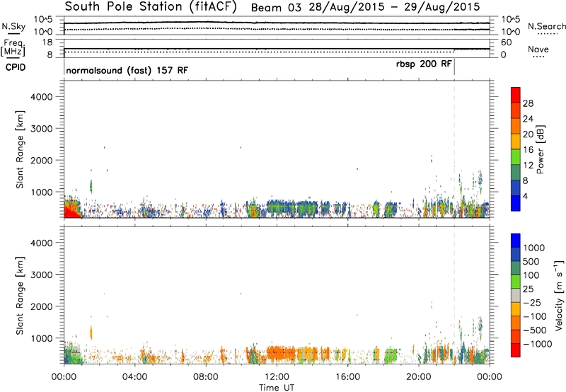
Task: Click the light green 12-16 dB power colorbar segment
Action: tap(516, 157)
